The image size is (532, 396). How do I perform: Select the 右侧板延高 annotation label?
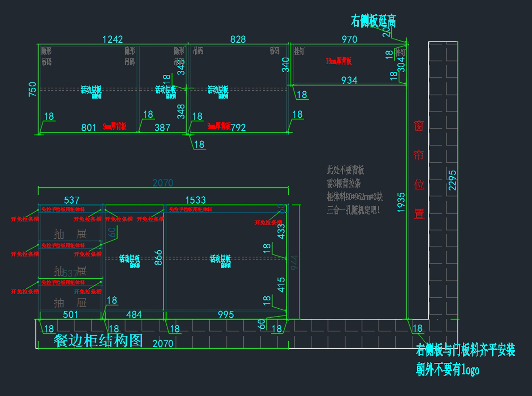(x=373, y=21)
